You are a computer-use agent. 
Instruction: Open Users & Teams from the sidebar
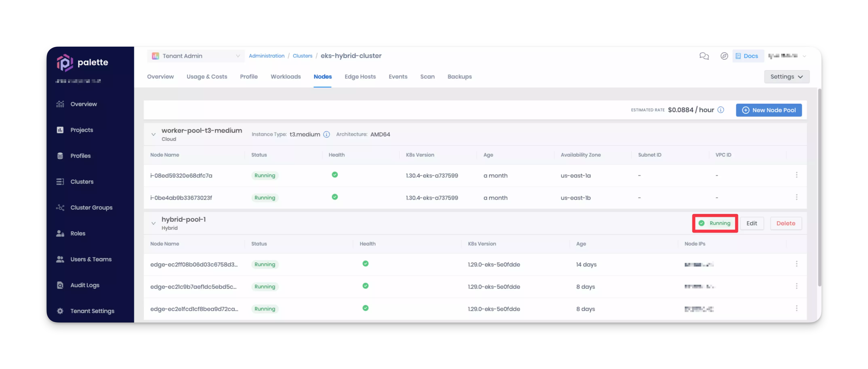[91, 259]
